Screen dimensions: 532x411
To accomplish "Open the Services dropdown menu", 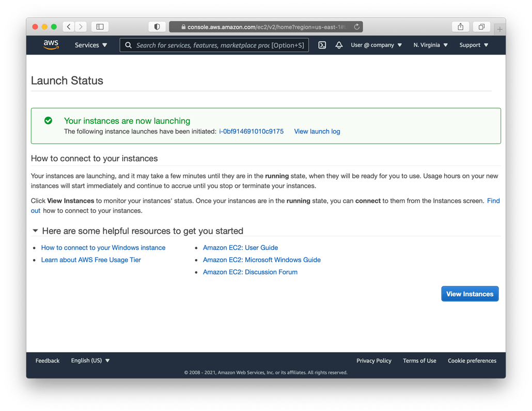I will click(x=90, y=45).
